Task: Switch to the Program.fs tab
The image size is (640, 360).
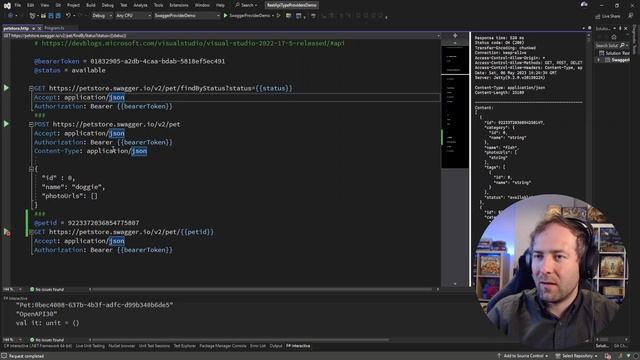Action: tap(54, 28)
